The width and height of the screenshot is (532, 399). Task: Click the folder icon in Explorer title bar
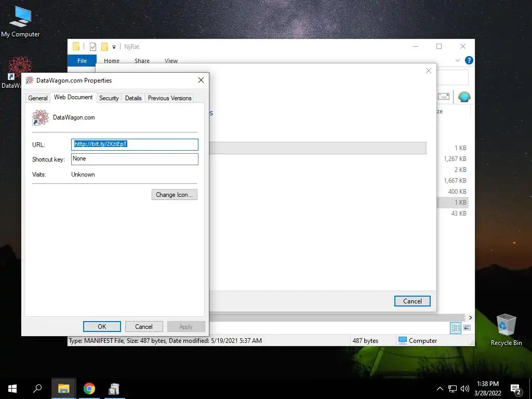76,46
